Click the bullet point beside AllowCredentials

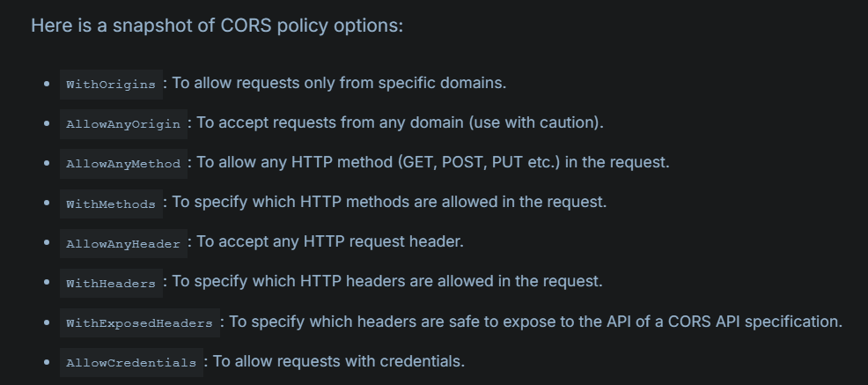click(47, 363)
